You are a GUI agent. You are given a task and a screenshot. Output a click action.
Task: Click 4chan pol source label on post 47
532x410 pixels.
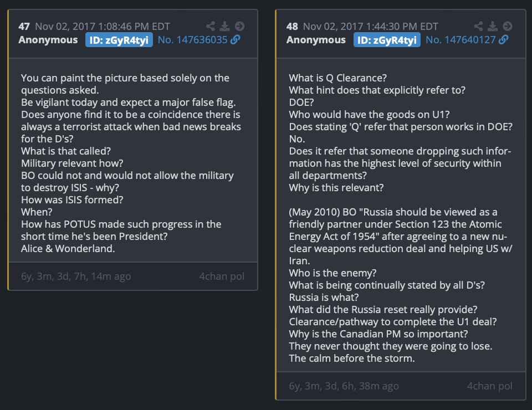pyautogui.click(x=222, y=276)
